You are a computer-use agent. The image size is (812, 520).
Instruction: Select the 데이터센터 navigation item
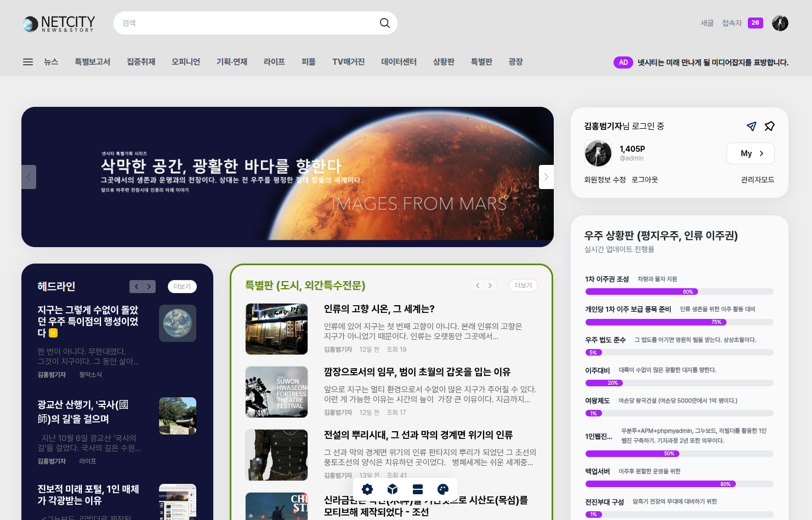click(x=399, y=62)
